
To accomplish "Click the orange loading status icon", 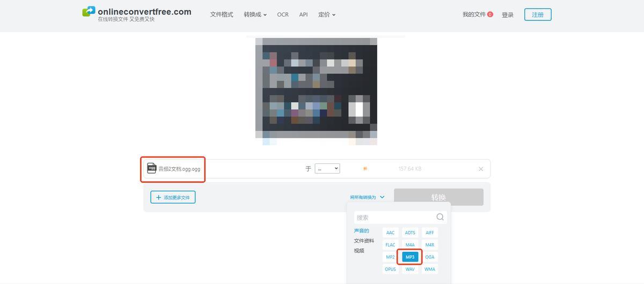I will 365,168.
